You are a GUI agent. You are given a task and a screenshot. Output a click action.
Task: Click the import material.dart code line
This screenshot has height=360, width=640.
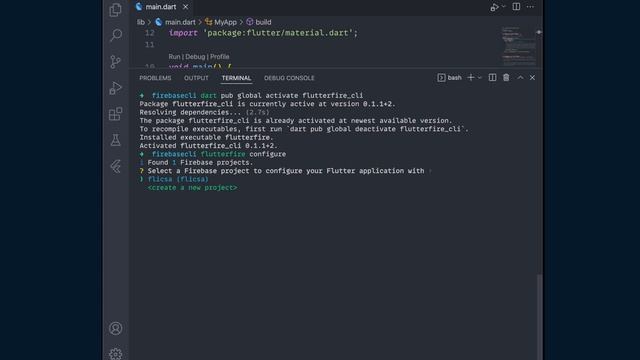[263, 33]
